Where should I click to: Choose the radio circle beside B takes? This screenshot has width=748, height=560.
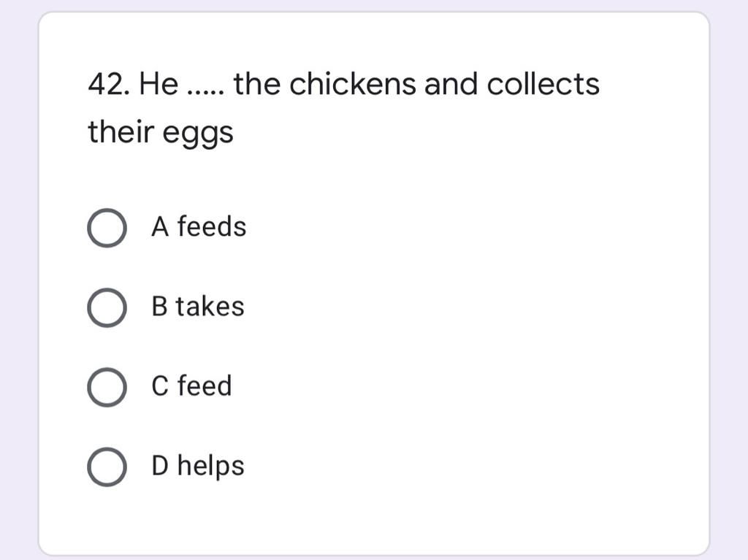tap(107, 307)
